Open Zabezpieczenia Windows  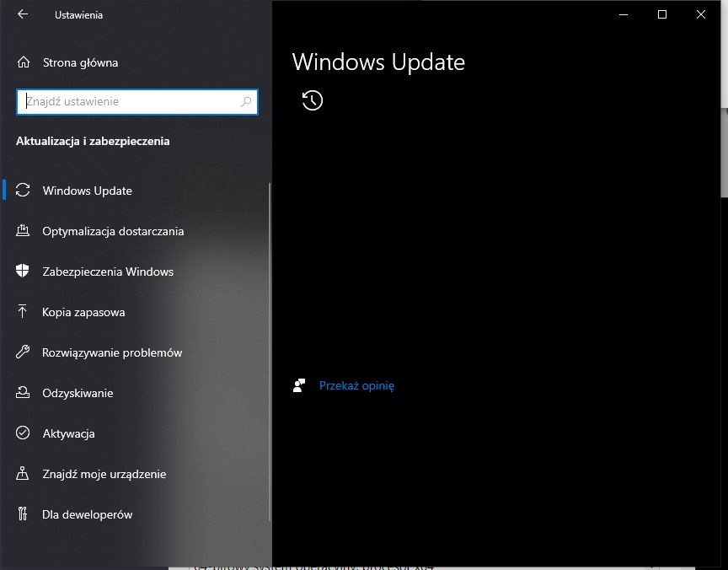tap(108, 272)
